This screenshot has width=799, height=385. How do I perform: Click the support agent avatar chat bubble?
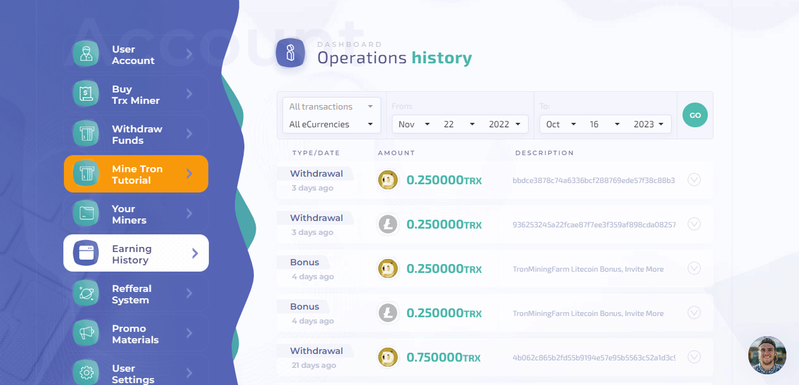point(767,355)
